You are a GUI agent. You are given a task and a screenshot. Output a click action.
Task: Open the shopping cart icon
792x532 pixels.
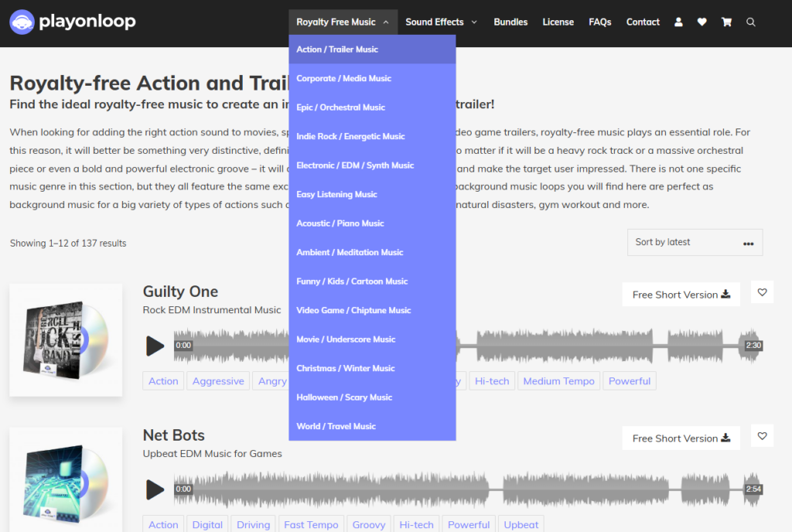(726, 22)
